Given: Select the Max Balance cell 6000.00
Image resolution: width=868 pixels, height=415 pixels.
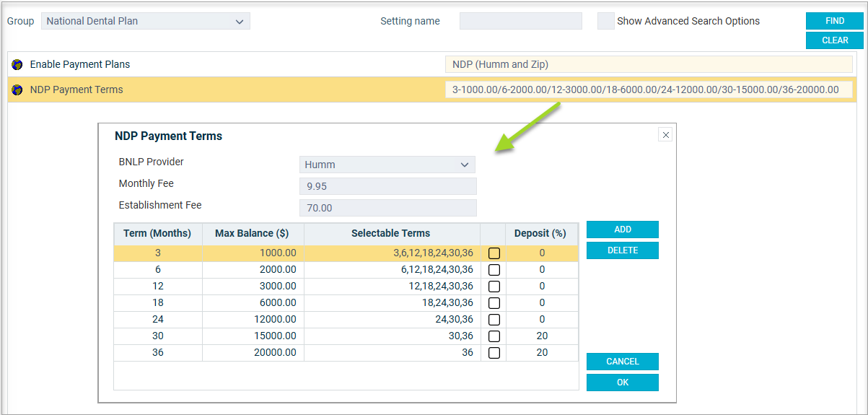Looking at the screenshot, I should click(x=253, y=303).
